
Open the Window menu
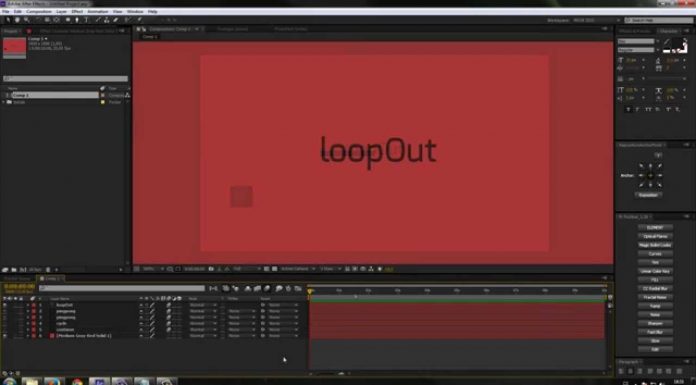[135, 12]
